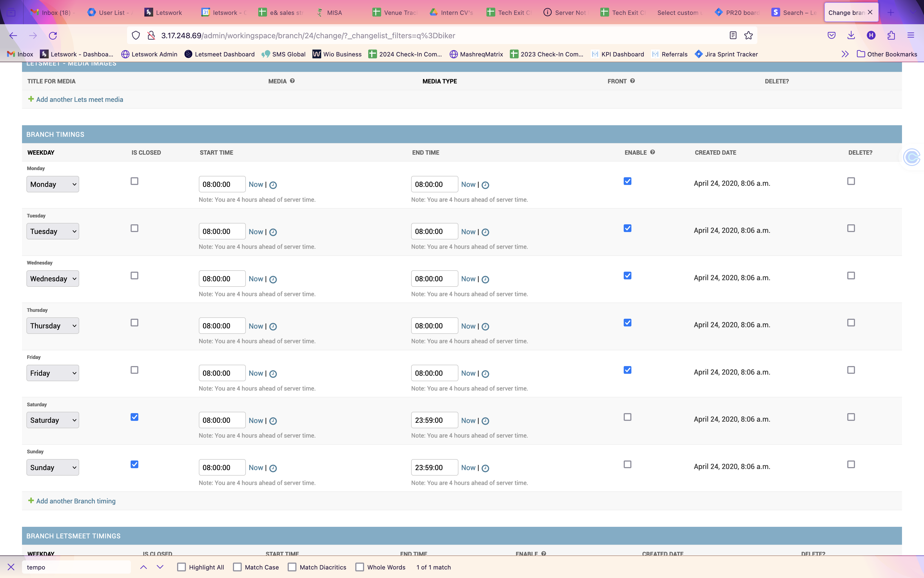Enable Highlight All in find bar

coord(182,567)
